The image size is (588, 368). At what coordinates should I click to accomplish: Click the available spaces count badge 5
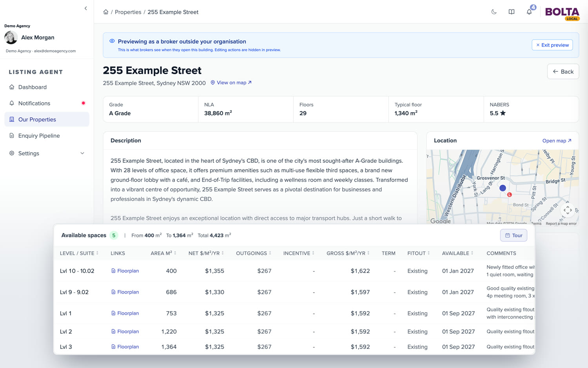click(114, 235)
